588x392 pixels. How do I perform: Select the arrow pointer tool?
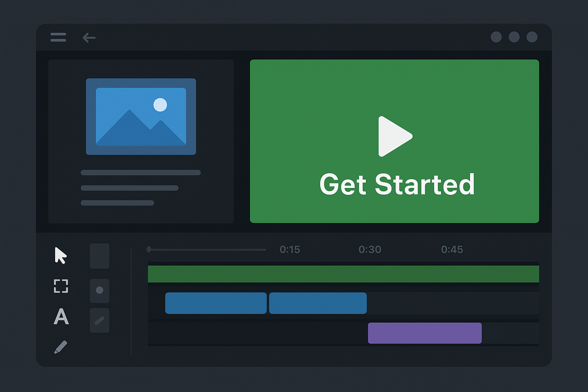60,255
